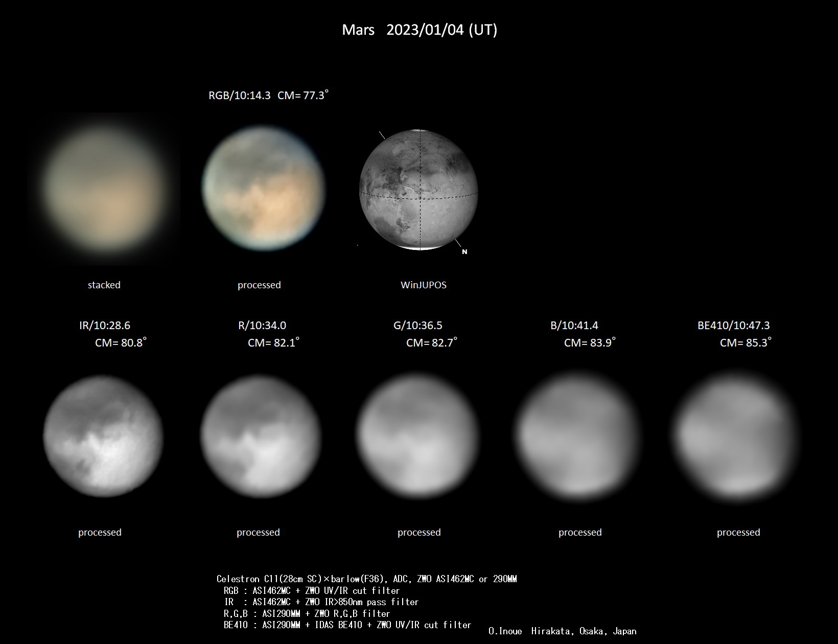Click the G filter Mars image
838x644 pixels.
click(x=417, y=436)
